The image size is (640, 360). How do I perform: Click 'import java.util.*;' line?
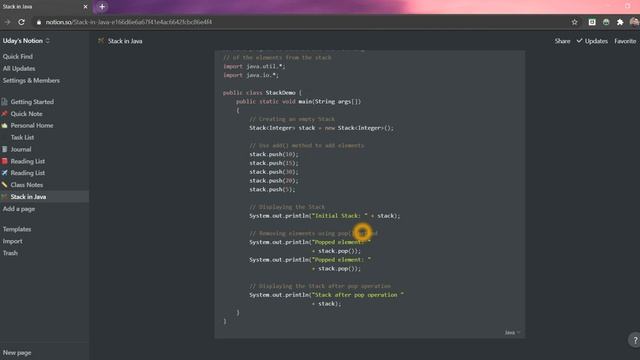click(254, 66)
